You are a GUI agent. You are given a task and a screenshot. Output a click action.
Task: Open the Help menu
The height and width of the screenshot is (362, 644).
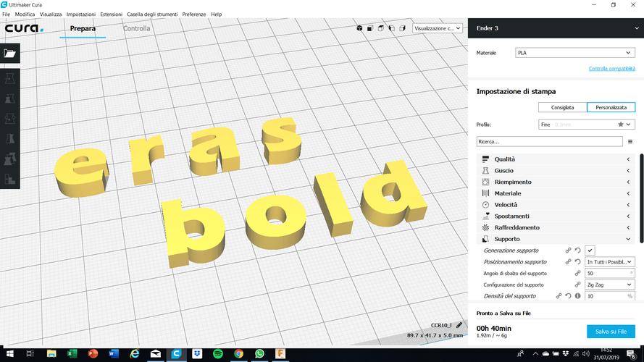tap(217, 14)
